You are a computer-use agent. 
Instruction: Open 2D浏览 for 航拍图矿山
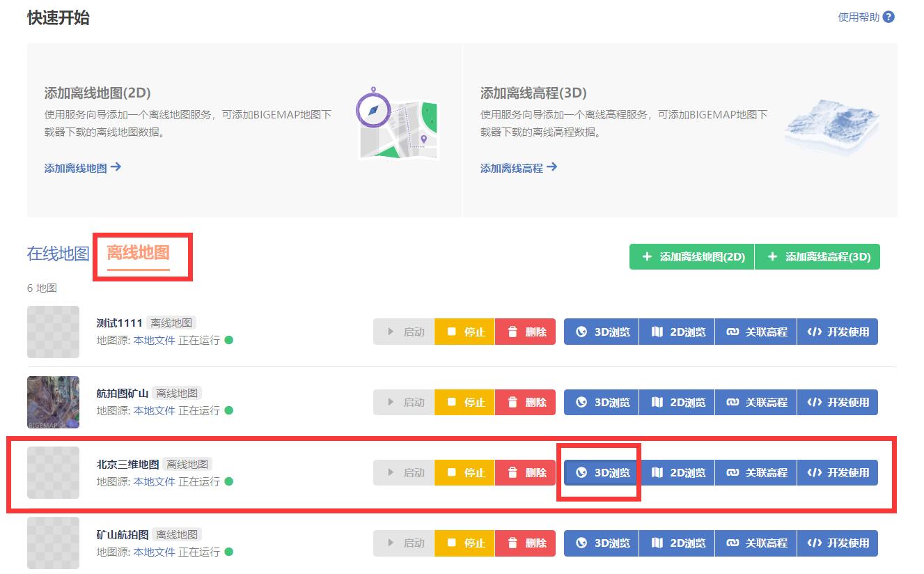point(678,402)
